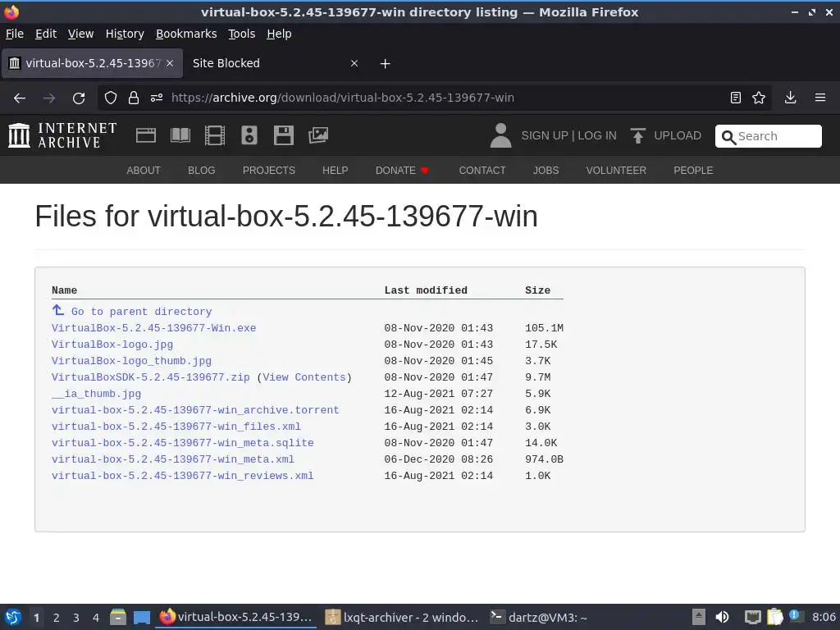This screenshot has width=840, height=630.
Task: Open the Firefox downloads panel
Action: point(790,98)
